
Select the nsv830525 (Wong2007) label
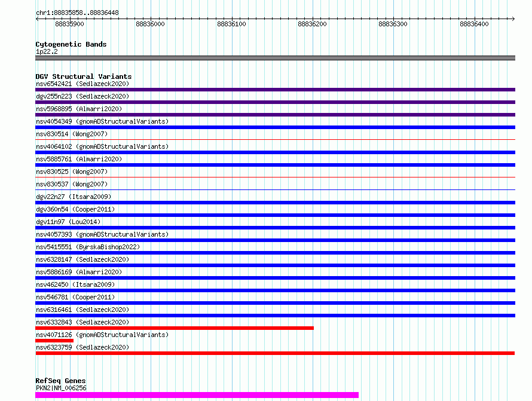tap(72, 172)
